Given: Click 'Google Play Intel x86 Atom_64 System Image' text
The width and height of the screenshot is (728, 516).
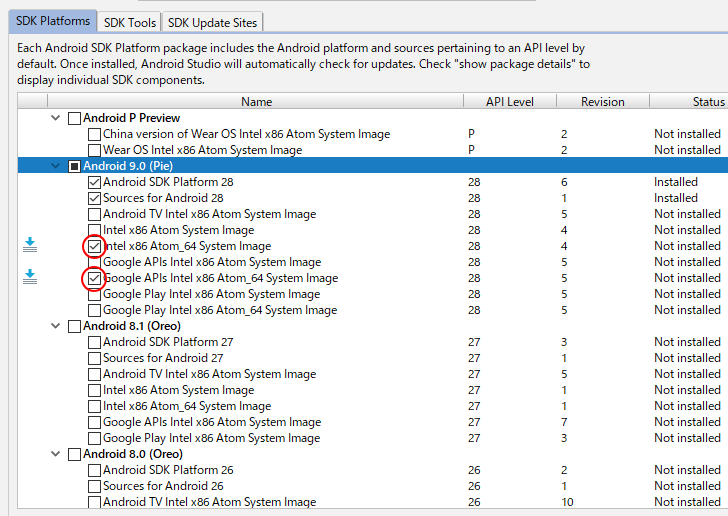Looking at the screenshot, I should 220,310.
